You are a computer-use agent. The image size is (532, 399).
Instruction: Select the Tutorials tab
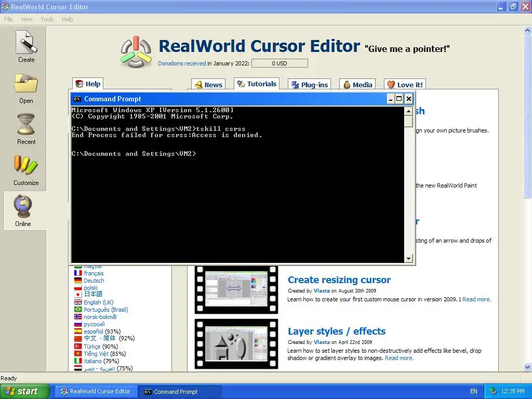tap(257, 84)
